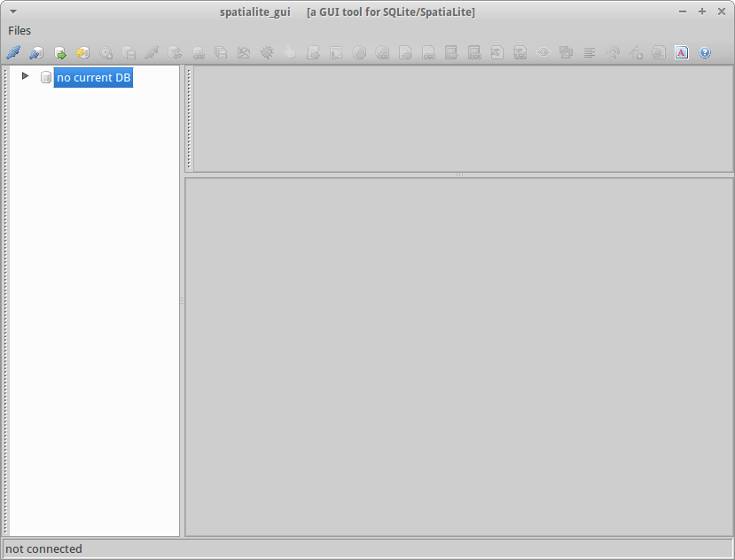Open Help (blue question mark icon)
This screenshot has width=735, height=560.
point(705,52)
